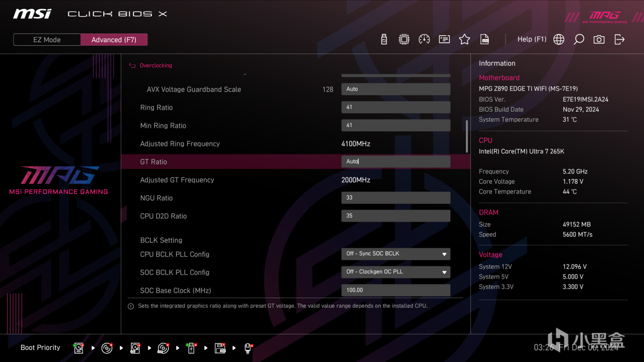This screenshot has width=644, height=362.
Task: Switch to the Advanced (F7) tab
Action: 114,40
